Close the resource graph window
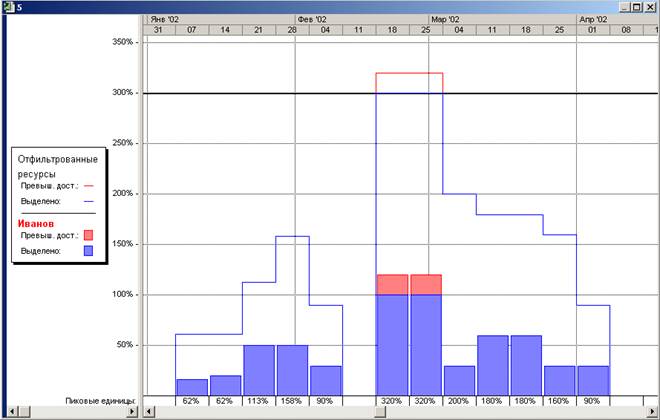Screen dimensions: 660x420 click(x=650, y=7)
